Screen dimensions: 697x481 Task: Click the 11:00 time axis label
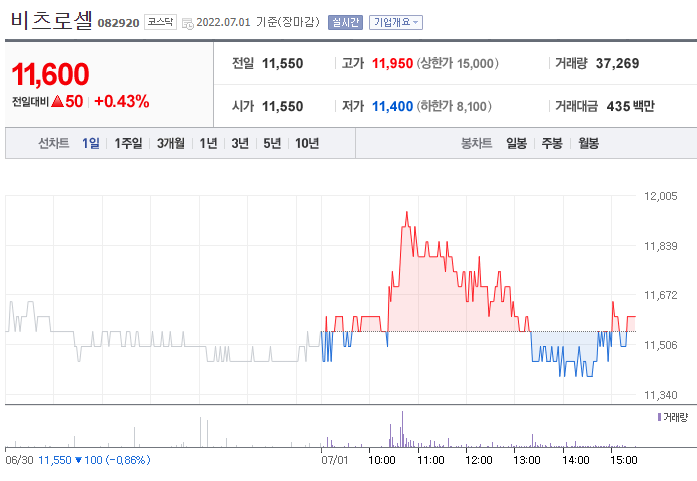[x=431, y=460]
